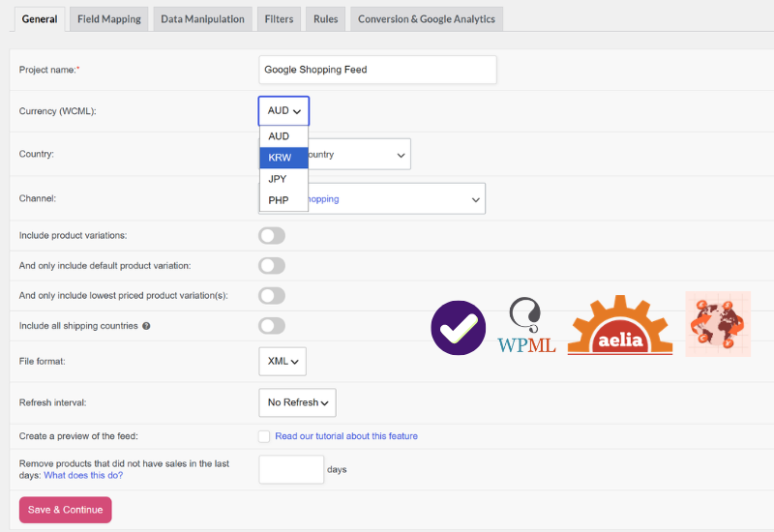Click the globe with orange arrows logo
This screenshot has height=532, width=774.
point(718,324)
